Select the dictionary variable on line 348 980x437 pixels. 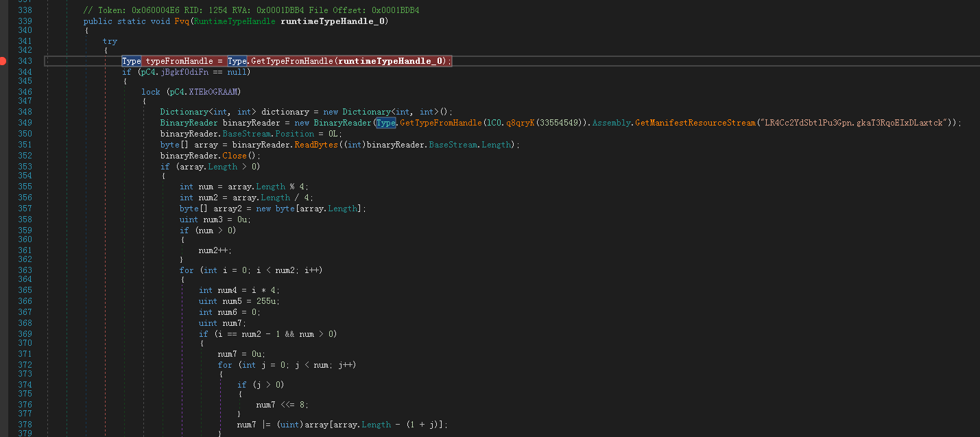point(286,112)
